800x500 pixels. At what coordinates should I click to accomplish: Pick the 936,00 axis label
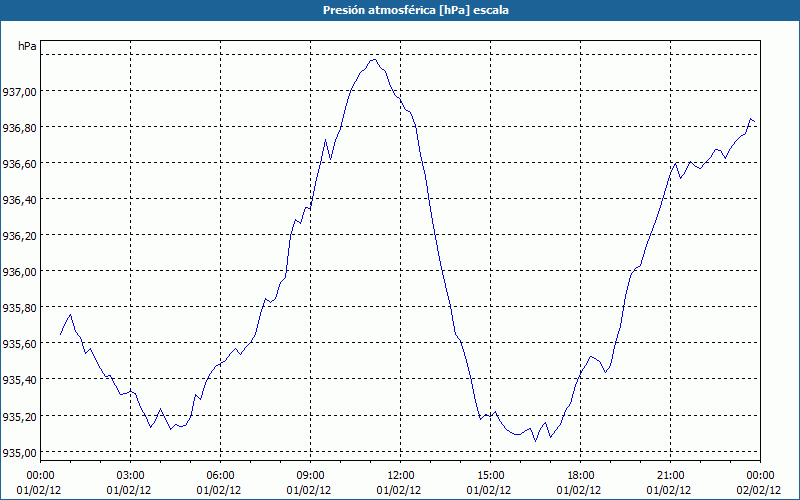(x=20, y=272)
